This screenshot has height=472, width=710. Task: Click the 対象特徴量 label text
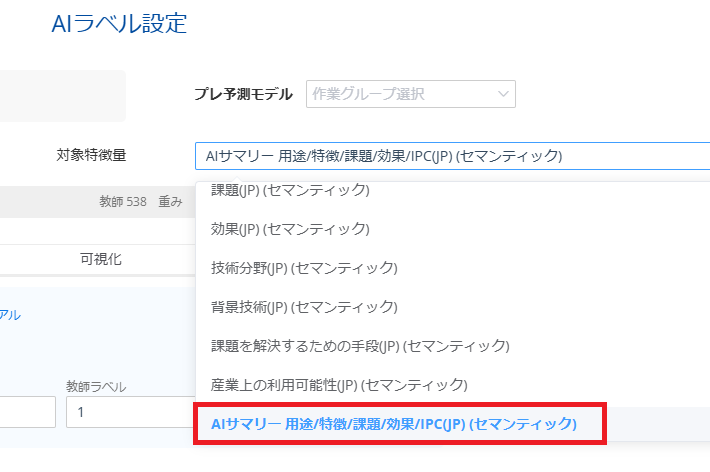click(x=92, y=155)
